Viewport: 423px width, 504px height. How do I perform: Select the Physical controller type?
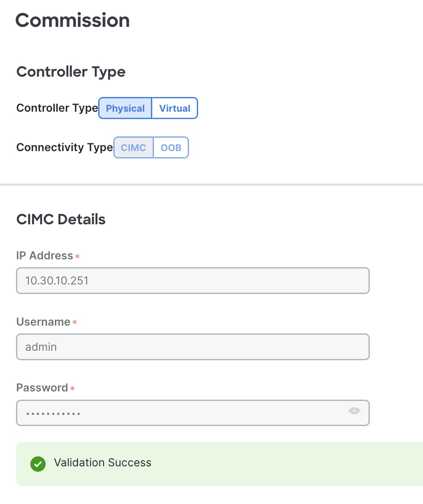pyautogui.click(x=125, y=108)
